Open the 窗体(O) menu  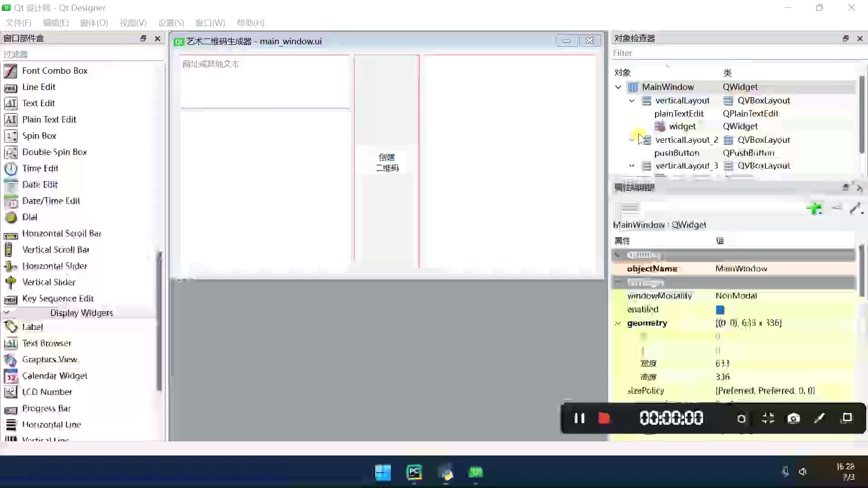[94, 23]
